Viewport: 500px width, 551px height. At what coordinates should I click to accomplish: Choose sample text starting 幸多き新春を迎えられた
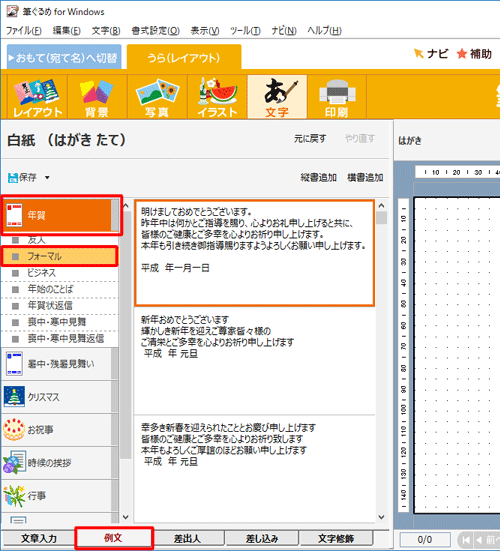point(254,469)
